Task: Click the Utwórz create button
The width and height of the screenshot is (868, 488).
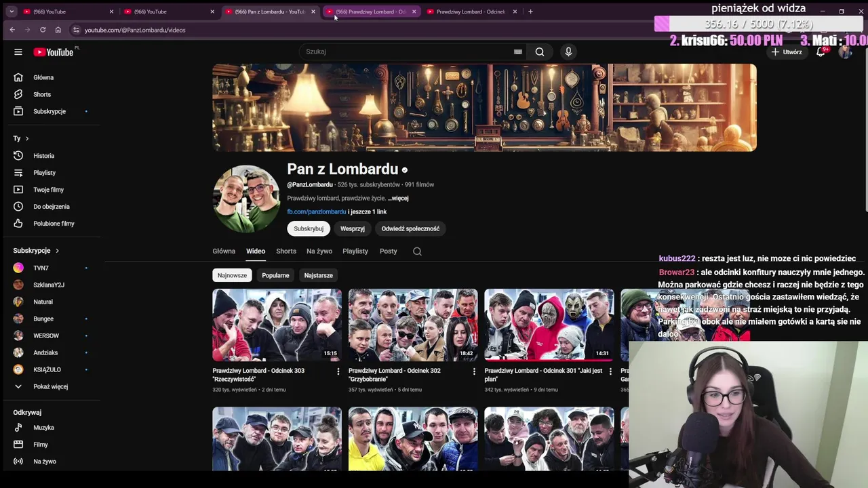Action: point(787,52)
